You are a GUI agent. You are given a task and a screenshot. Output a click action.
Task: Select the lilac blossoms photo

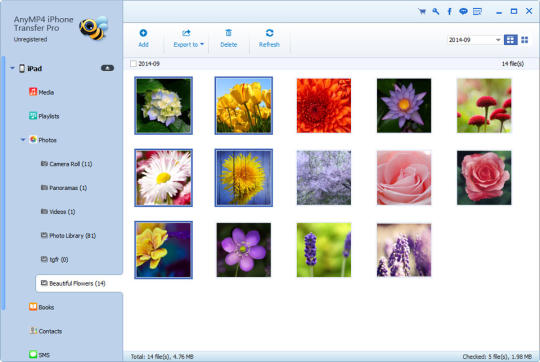[324, 178]
